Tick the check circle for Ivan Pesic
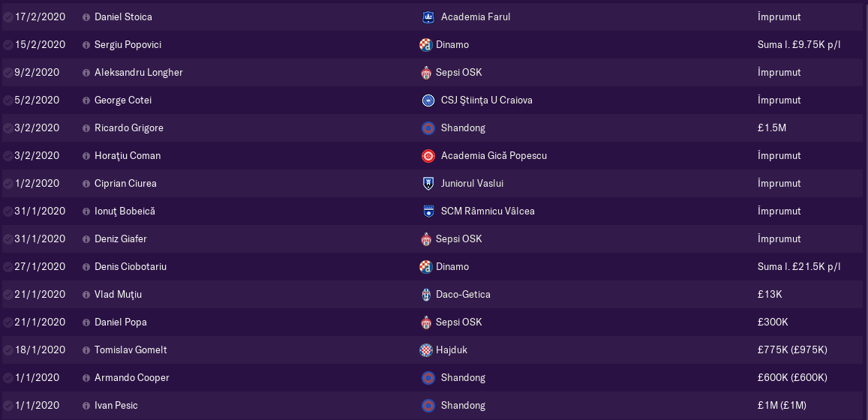Viewport: 868px width, 420px height. 8,405
